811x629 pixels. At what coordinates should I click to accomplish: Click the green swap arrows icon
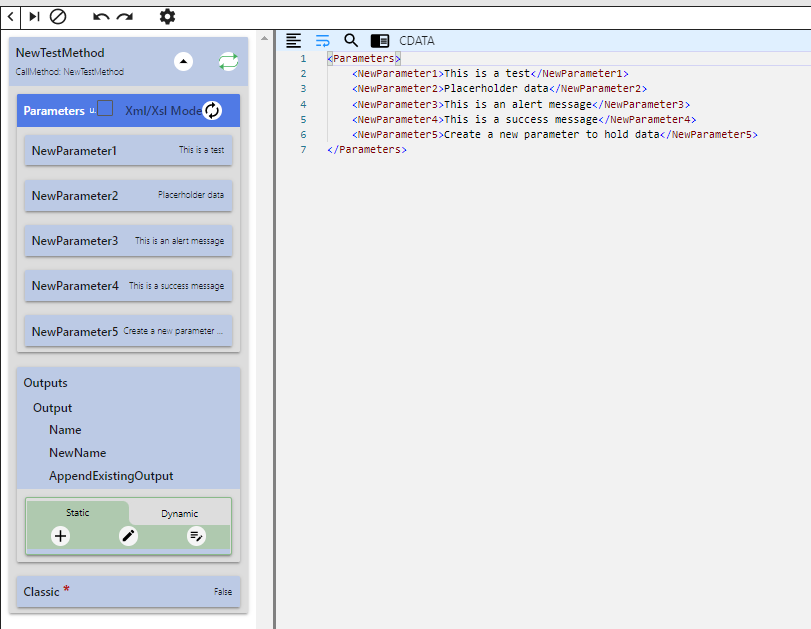(x=228, y=62)
